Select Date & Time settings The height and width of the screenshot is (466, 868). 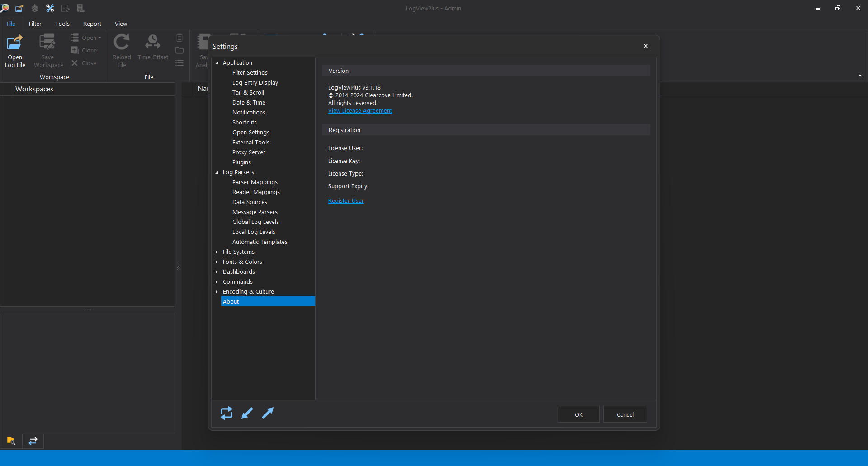point(249,103)
